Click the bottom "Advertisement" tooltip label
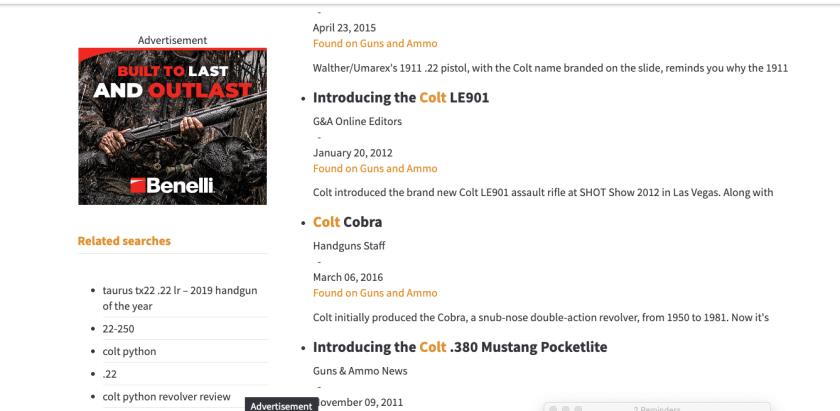 click(281, 406)
